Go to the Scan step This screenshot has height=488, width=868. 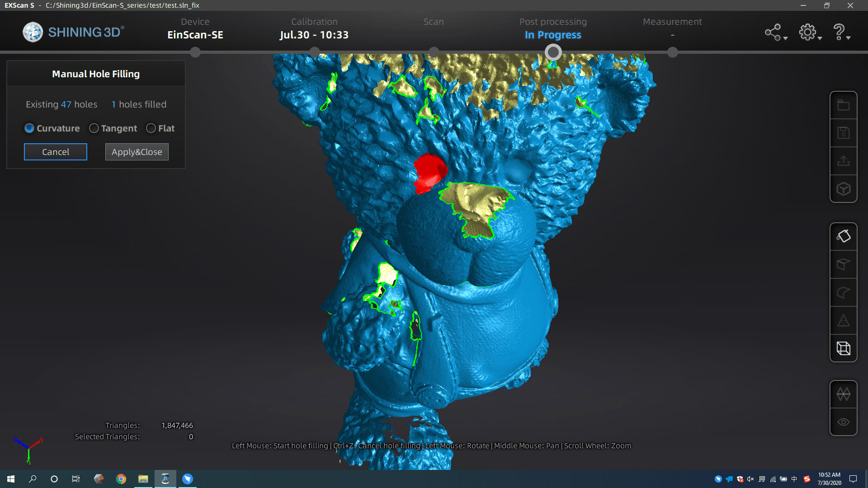(434, 22)
